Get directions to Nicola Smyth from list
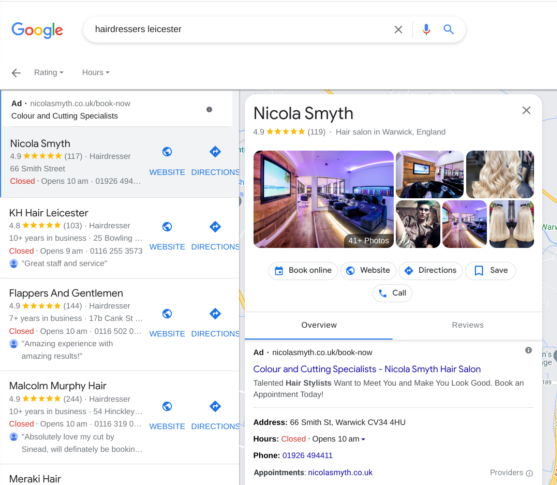Viewport: 557px width, 485px height. coord(215,152)
